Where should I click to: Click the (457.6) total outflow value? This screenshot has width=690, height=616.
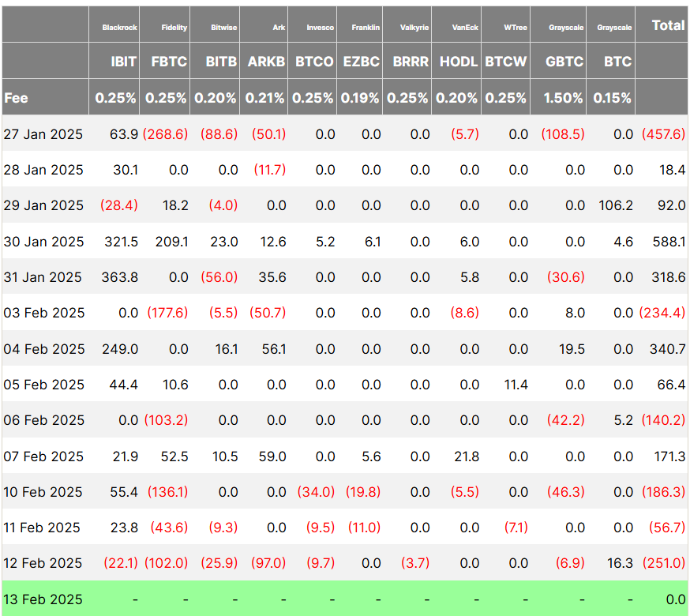(663, 134)
